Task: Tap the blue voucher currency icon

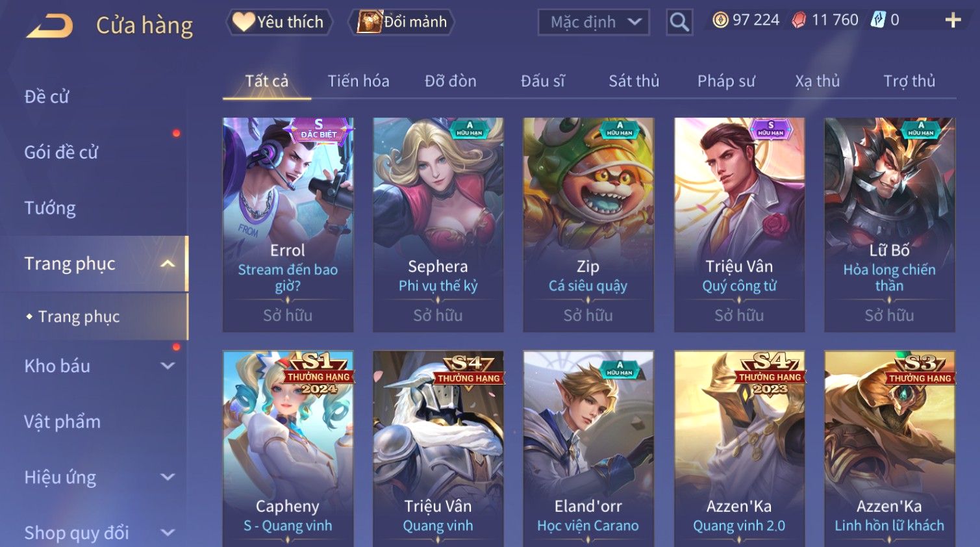Action: click(x=878, y=20)
